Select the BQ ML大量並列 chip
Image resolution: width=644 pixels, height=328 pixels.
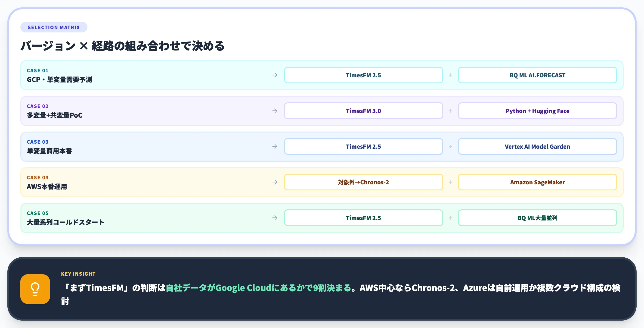pyautogui.click(x=538, y=218)
